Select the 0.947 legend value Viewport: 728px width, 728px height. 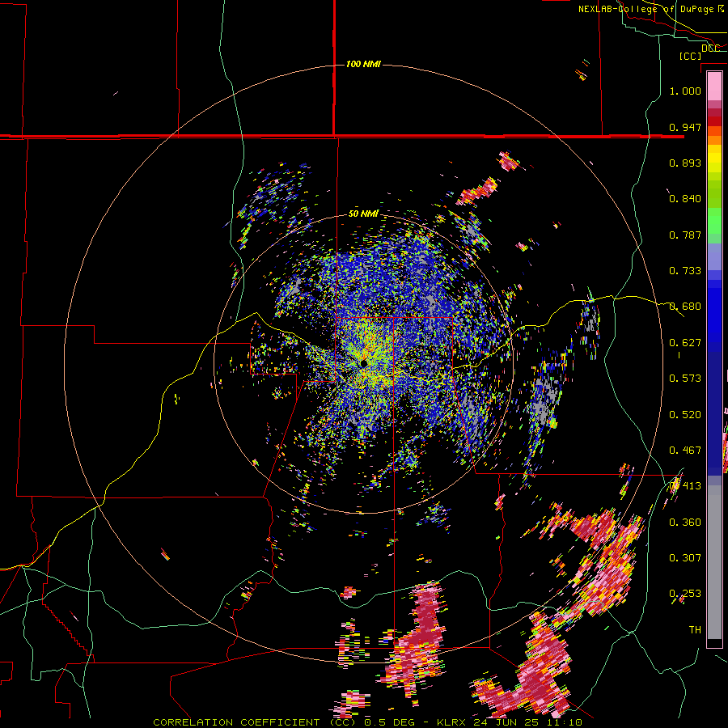[685, 127]
